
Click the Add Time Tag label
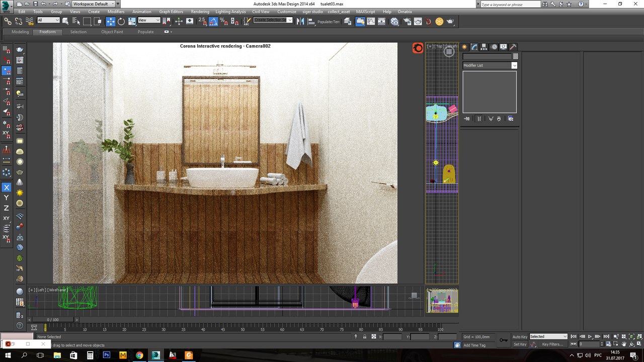(x=474, y=345)
